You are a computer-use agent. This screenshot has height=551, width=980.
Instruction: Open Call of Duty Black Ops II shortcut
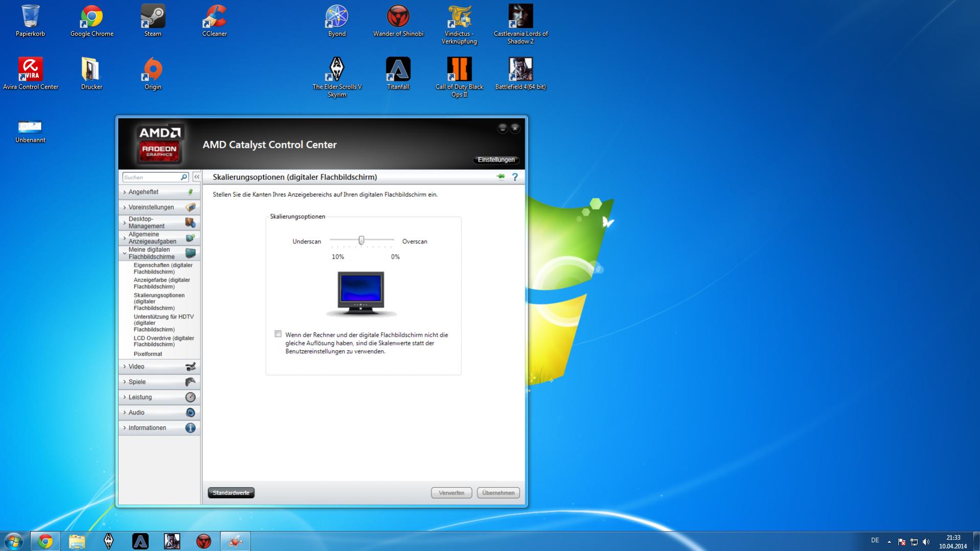tap(459, 78)
